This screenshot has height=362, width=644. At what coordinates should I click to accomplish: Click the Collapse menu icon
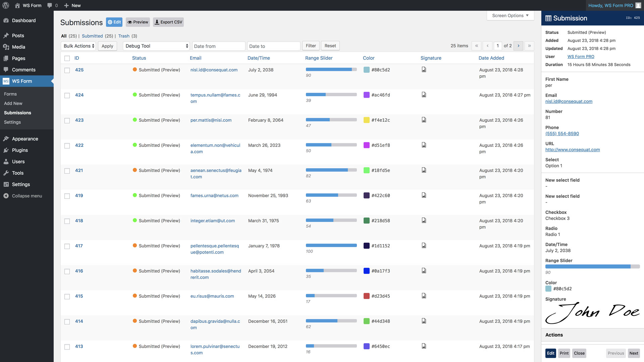click(6, 196)
